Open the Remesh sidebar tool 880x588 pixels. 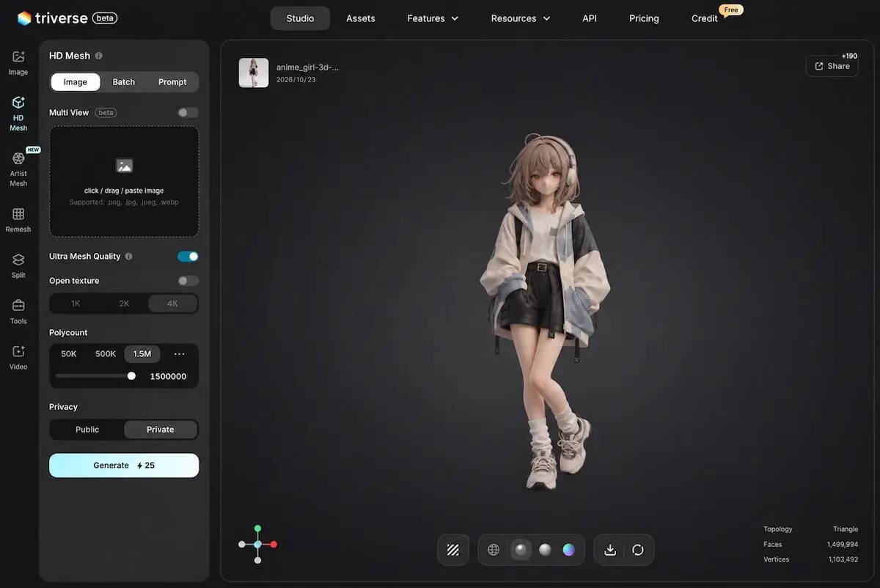click(x=18, y=220)
